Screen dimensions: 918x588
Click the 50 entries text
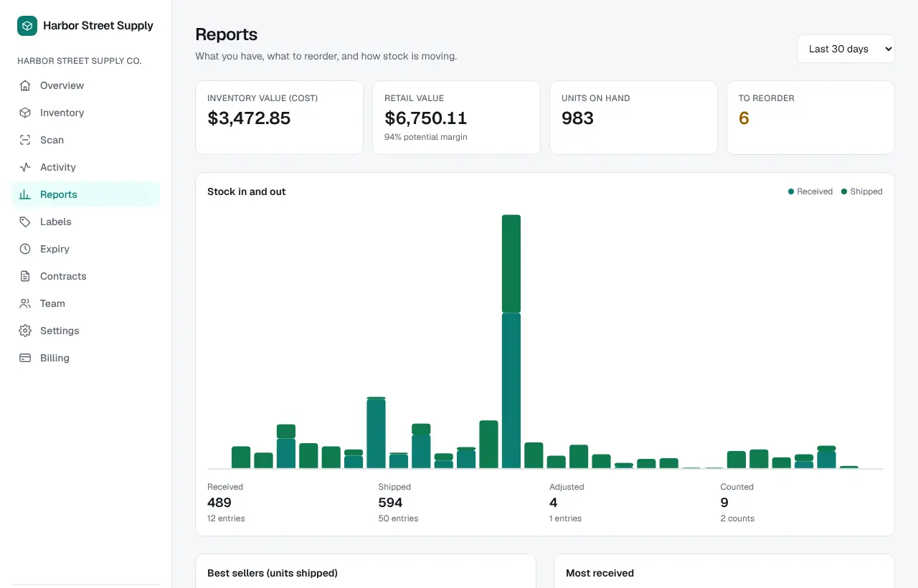pyautogui.click(x=398, y=518)
